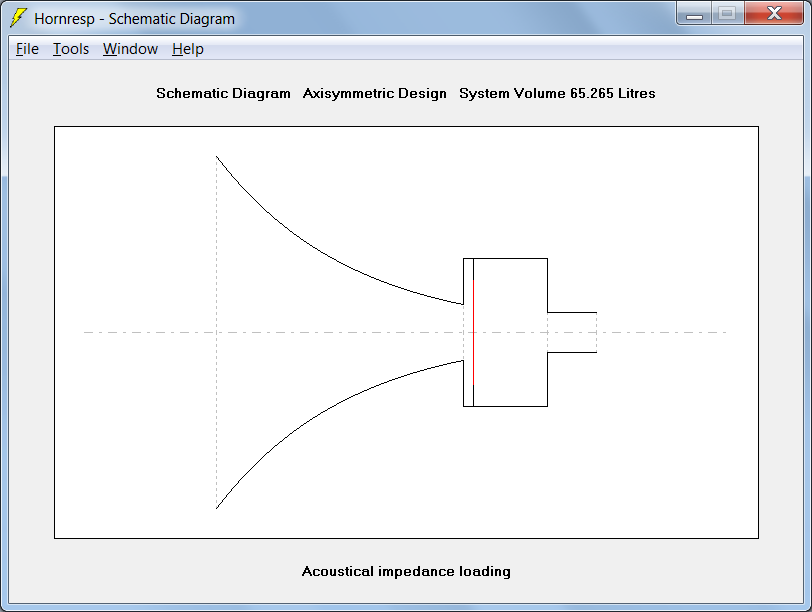This screenshot has height=612, width=812.
Task: Open the File menu
Action: (x=27, y=49)
